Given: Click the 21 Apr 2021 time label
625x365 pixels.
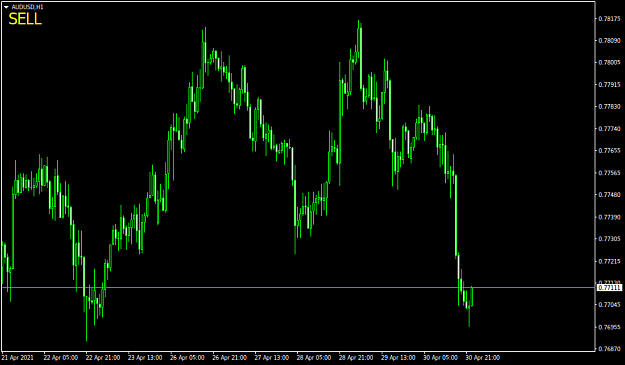Looking at the screenshot, I should tap(18, 358).
